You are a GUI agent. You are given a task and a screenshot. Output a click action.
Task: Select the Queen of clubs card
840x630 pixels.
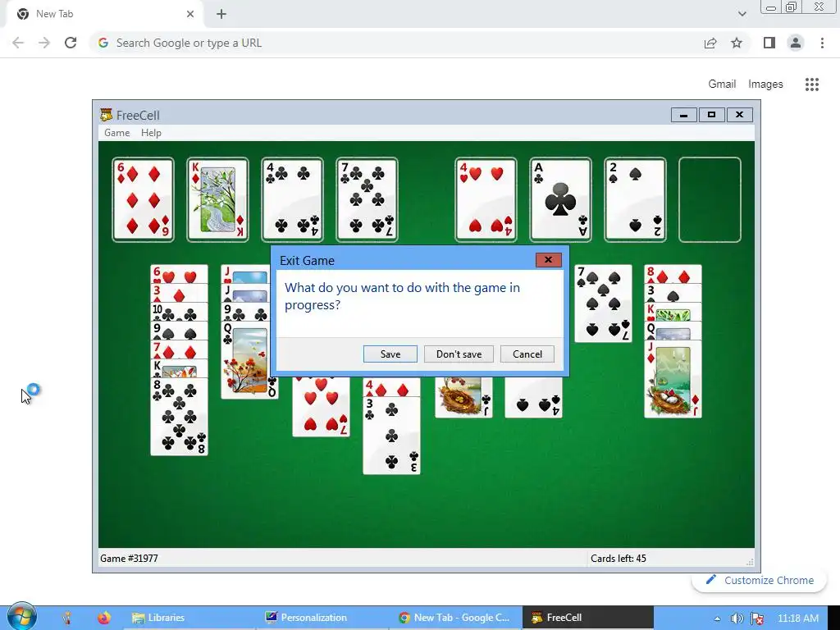point(249,360)
